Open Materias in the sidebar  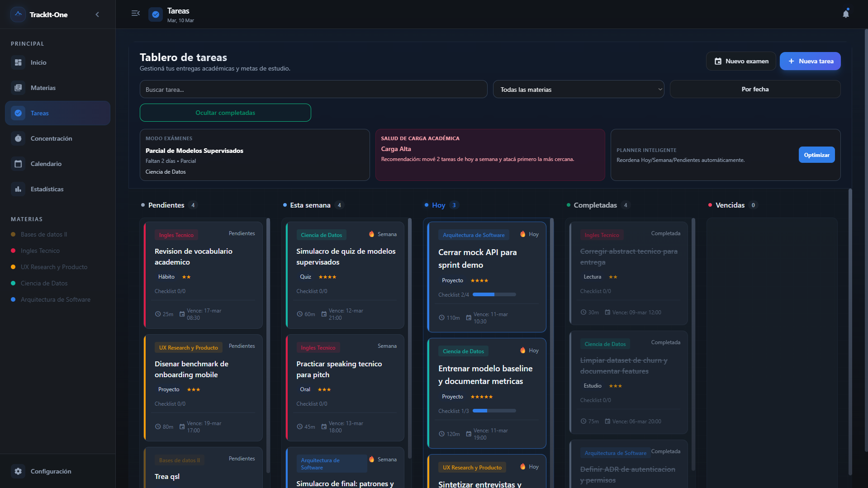point(57,88)
